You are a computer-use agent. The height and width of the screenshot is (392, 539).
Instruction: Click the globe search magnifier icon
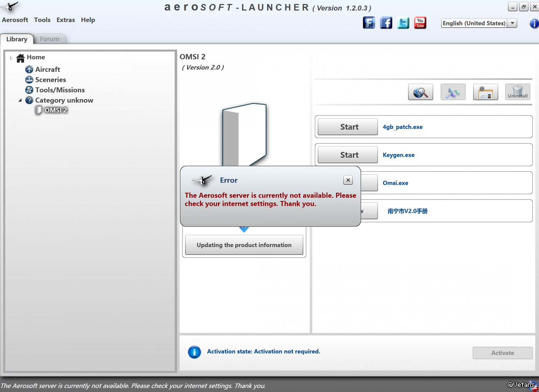[x=420, y=92]
